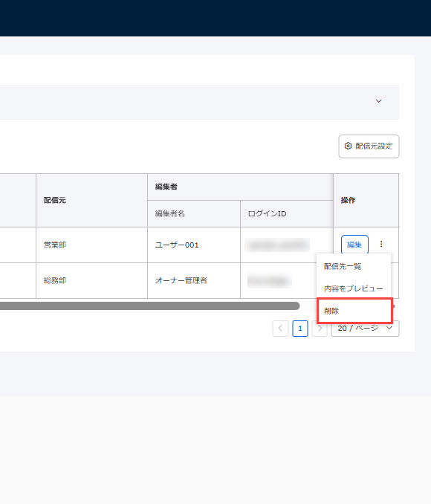Select page 1 in pagination

coord(300,328)
